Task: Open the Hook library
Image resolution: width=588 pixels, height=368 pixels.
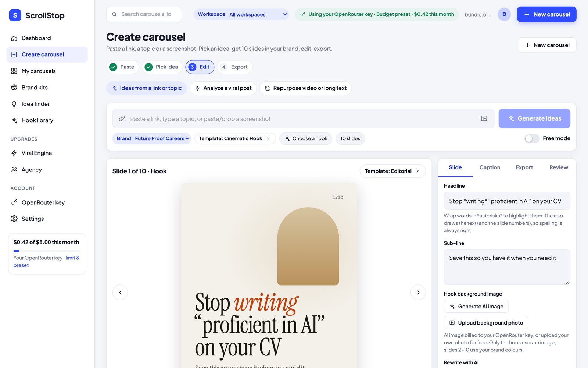Action: coord(47,120)
